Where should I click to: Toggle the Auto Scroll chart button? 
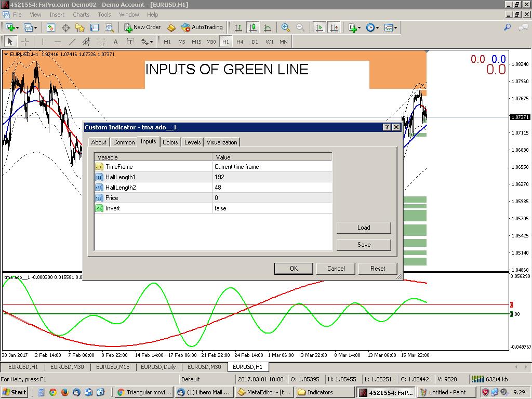(320, 28)
